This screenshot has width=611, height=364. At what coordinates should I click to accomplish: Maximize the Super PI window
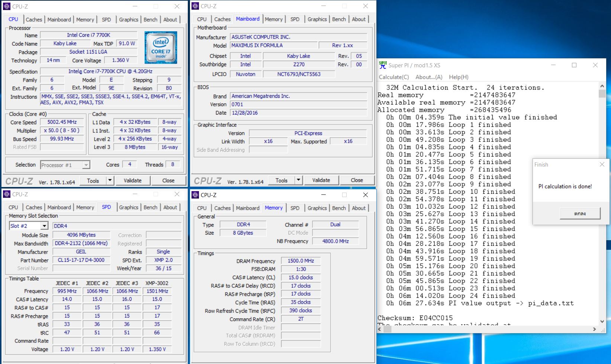(x=574, y=65)
